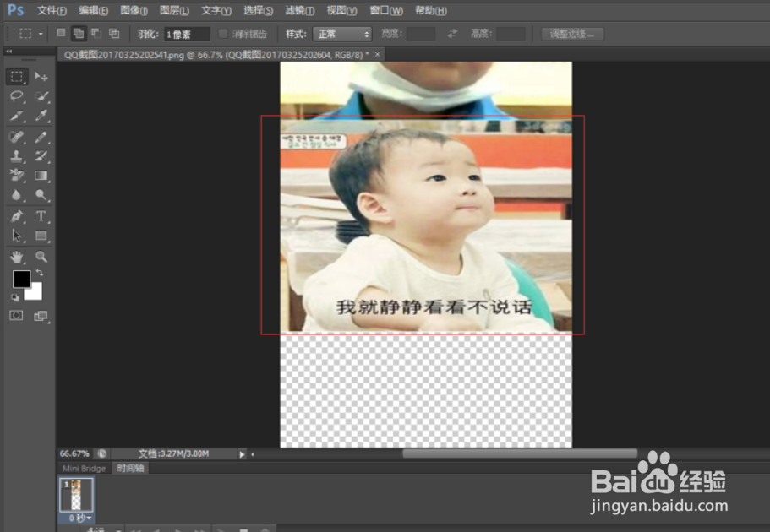Select the Zoom tool

(x=41, y=257)
